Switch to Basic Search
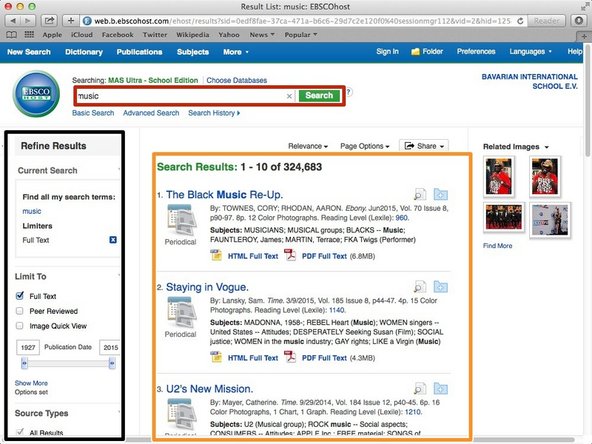The width and height of the screenshot is (592, 444). [x=93, y=113]
